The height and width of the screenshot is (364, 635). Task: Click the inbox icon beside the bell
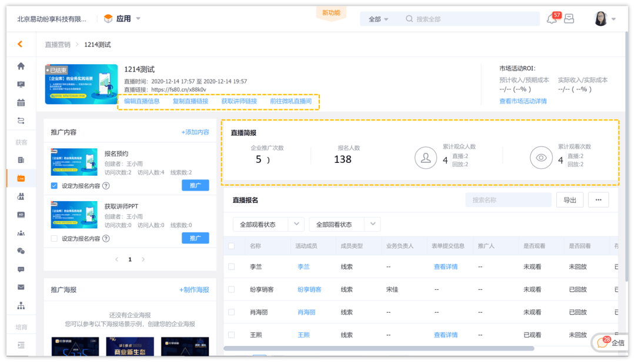tap(569, 18)
